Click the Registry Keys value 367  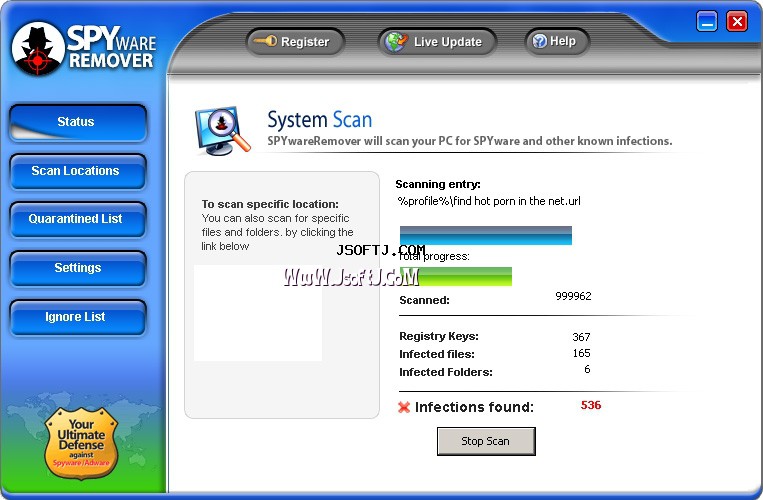click(x=581, y=337)
